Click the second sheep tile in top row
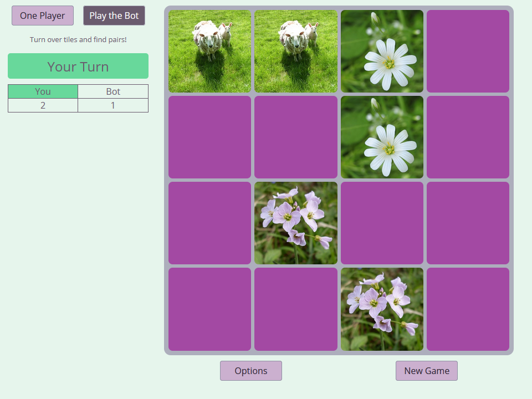The height and width of the screenshot is (399, 532). 296,52
